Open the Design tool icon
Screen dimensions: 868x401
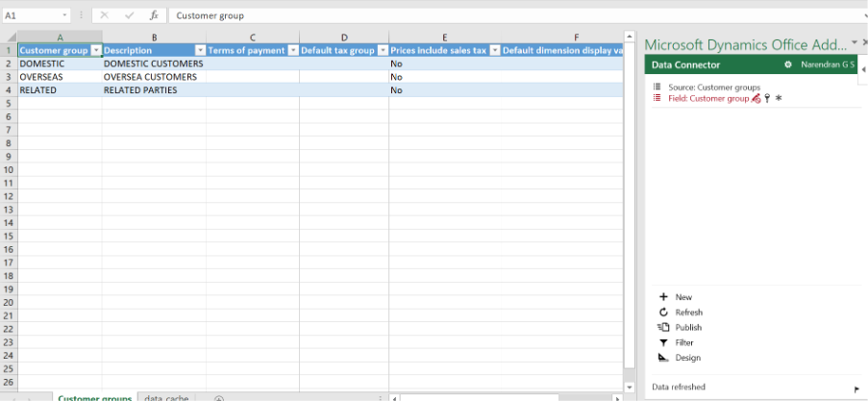(663, 358)
